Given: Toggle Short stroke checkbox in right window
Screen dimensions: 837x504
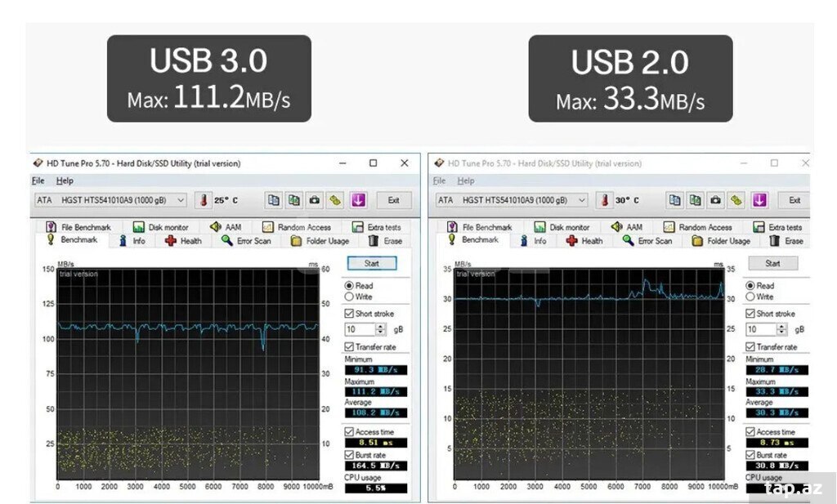Looking at the screenshot, I should point(750,313).
